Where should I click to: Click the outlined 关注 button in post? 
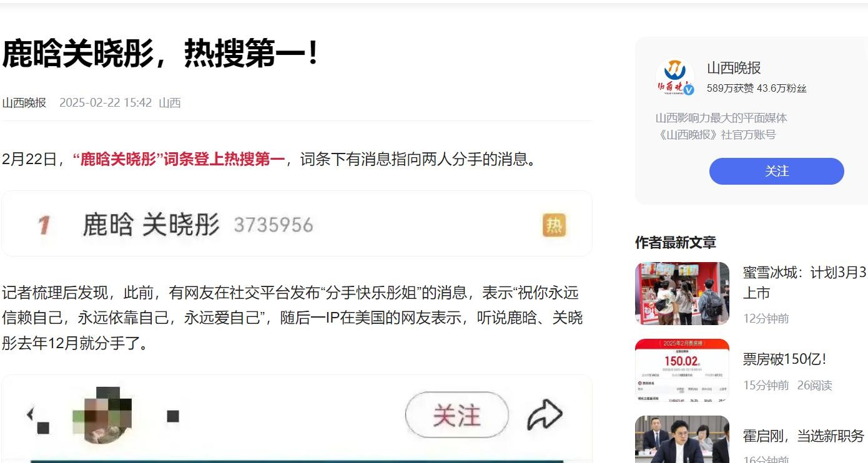click(457, 415)
